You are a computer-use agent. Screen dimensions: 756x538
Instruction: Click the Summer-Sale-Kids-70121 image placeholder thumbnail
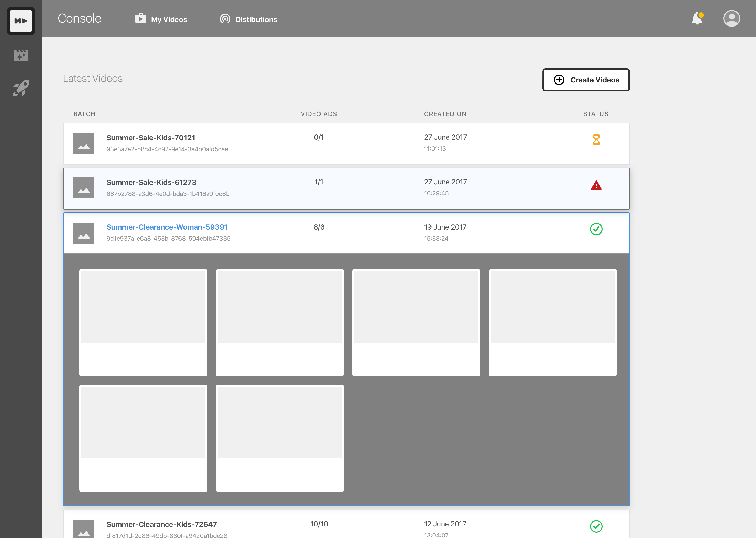click(84, 144)
